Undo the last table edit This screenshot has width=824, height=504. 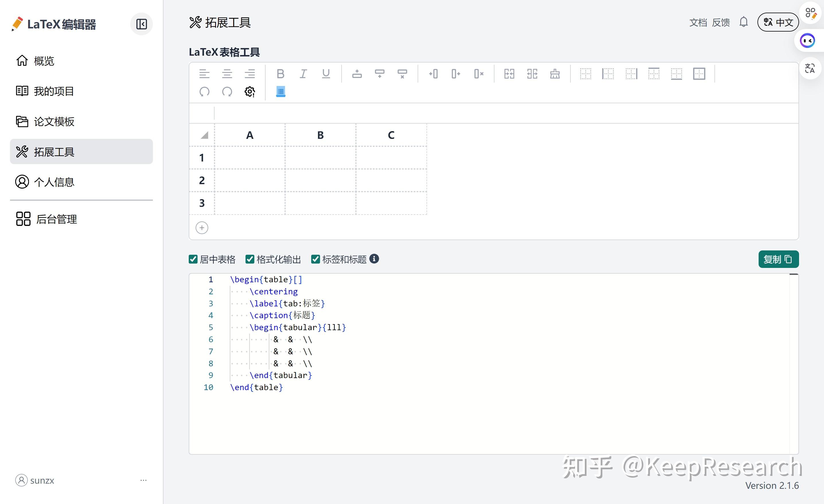205,92
